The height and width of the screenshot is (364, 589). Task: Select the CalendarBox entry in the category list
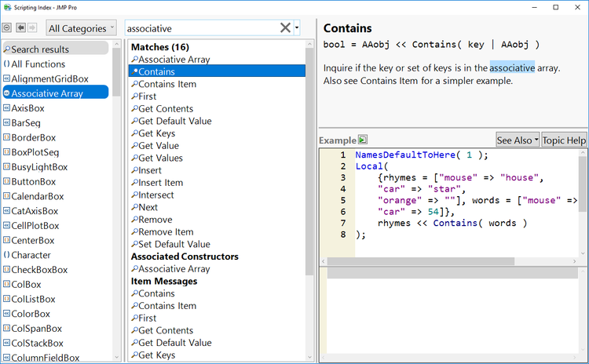pos(37,196)
